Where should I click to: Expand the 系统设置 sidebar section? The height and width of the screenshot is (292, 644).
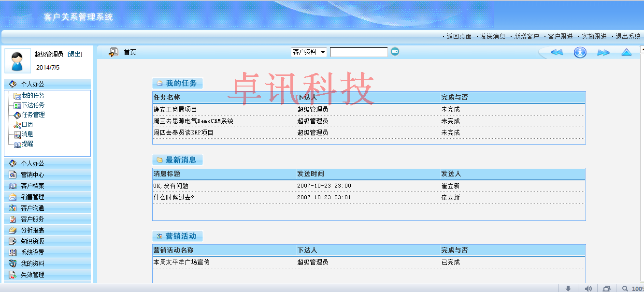(32, 252)
